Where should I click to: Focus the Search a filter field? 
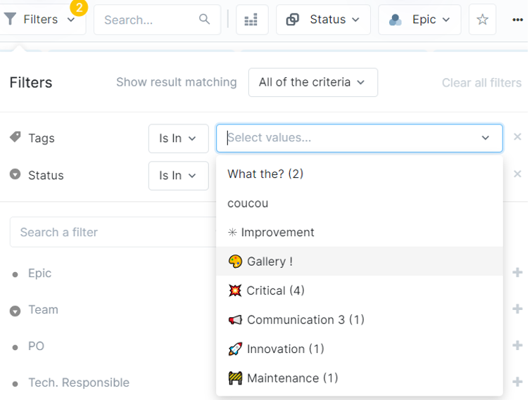coord(113,232)
